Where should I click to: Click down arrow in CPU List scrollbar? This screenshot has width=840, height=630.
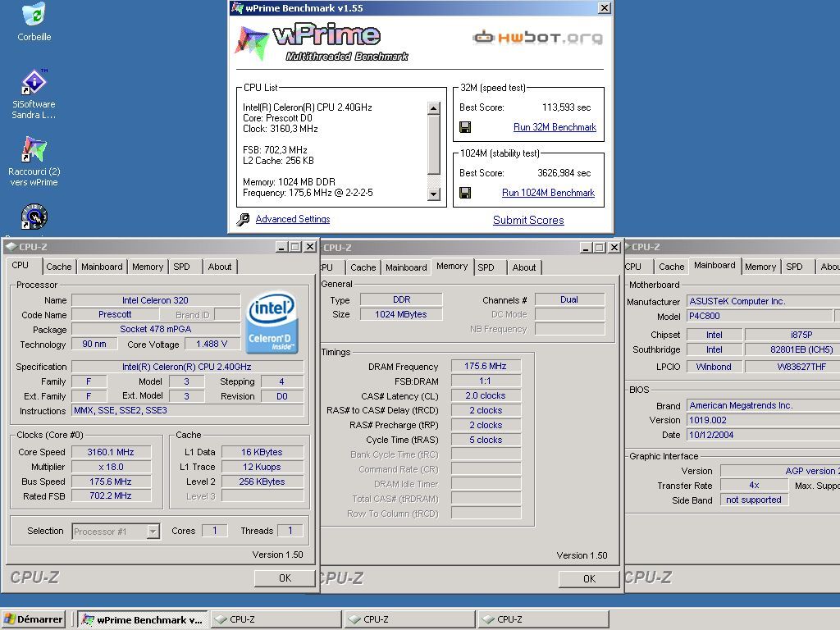tap(434, 194)
